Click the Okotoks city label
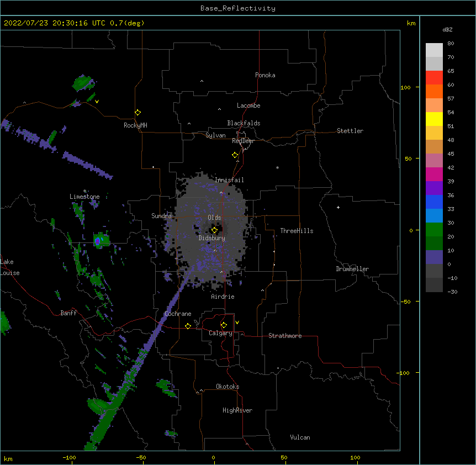The height and width of the screenshot is (465, 476). (228, 387)
